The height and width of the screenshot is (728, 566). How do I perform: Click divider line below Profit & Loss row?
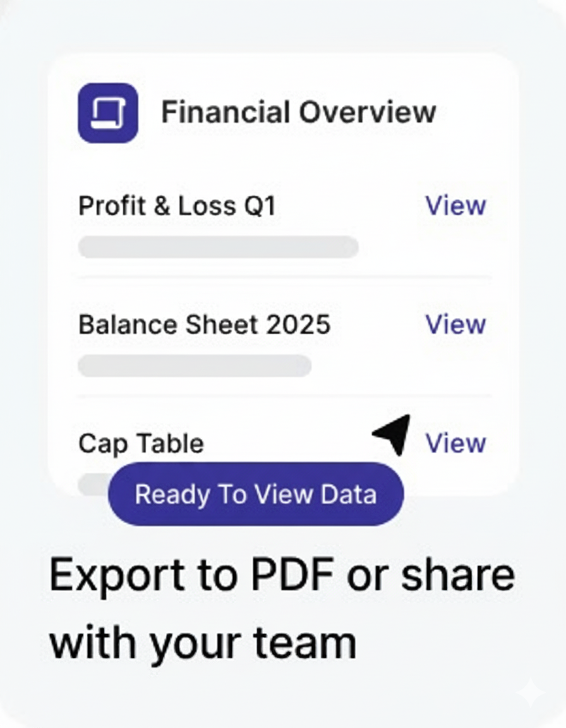point(284,277)
